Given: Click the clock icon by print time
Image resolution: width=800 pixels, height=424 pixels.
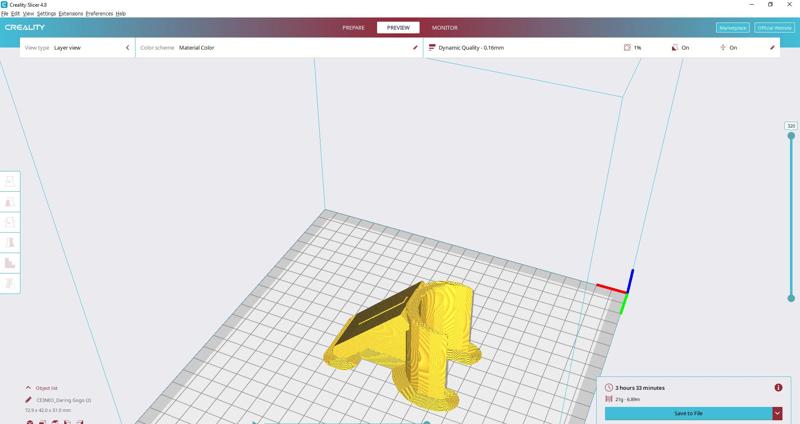Looking at the screenshot, I should click(609, 388).
